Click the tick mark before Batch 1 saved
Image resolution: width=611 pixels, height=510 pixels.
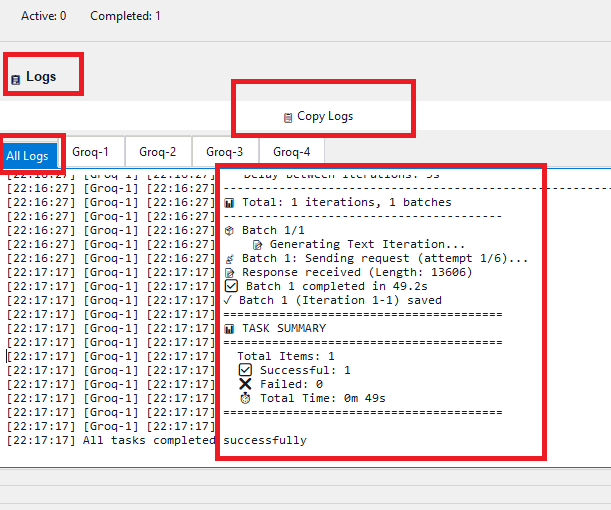pos(229,300)
